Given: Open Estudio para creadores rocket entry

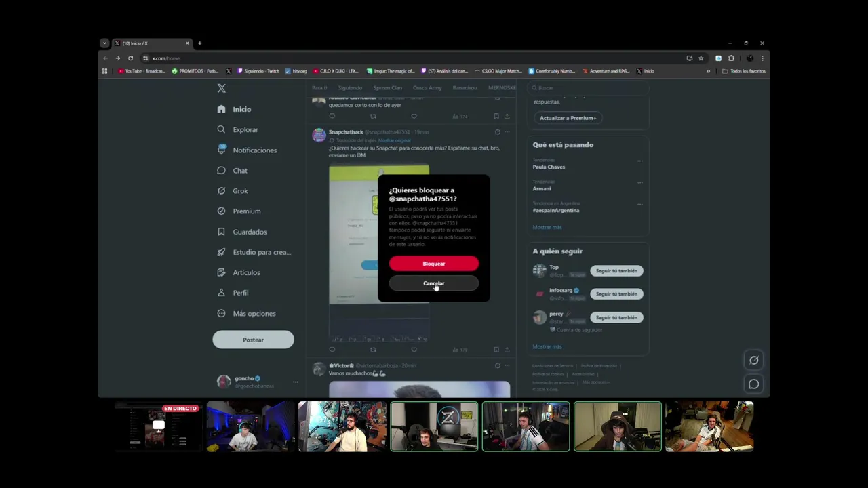Looking at the screenshot, I should point(254,252).
